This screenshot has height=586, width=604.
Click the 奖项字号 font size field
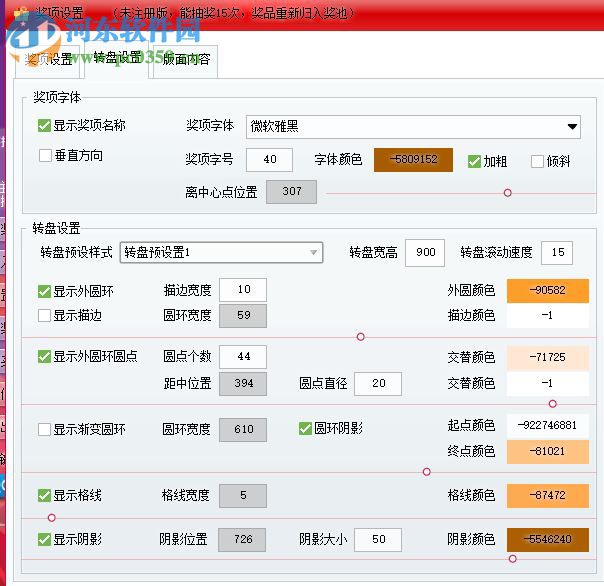click(269, 160)
